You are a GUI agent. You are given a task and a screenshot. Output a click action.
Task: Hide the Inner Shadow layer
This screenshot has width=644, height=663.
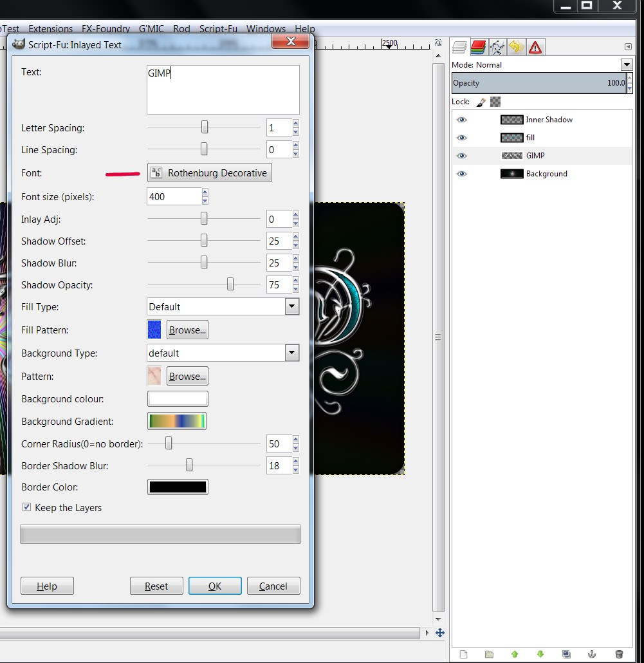tap(462, 120)
